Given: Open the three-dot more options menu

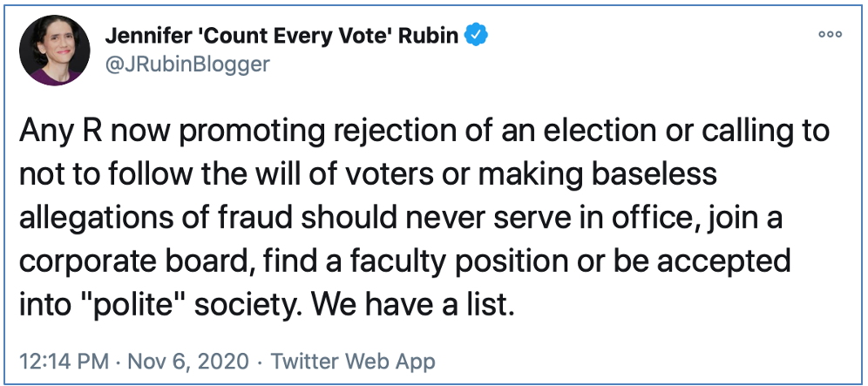Looking at the screenshot, I should coord(830,35).
